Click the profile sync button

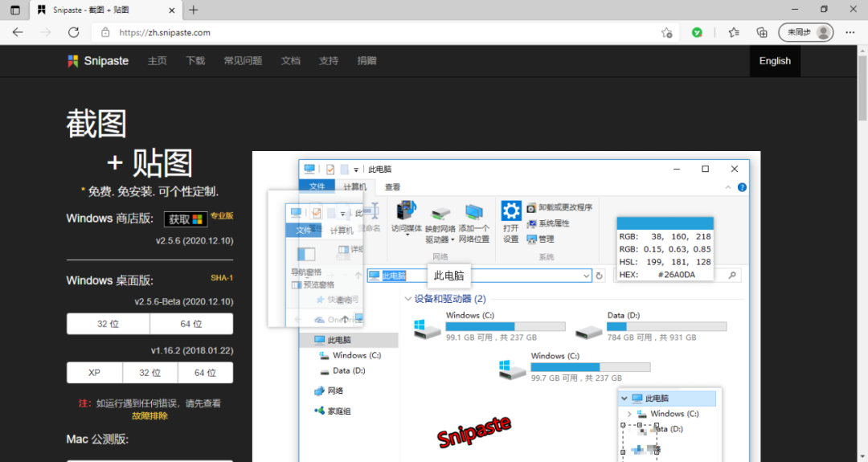click(x=806, y=33)
